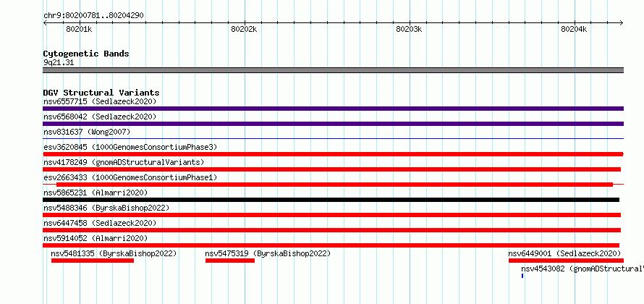Click the nsv6568042 (Sedlazeck2020) label
Image resolution: width=644 pixels, height=304 pixels.
[x=100, y=117]
